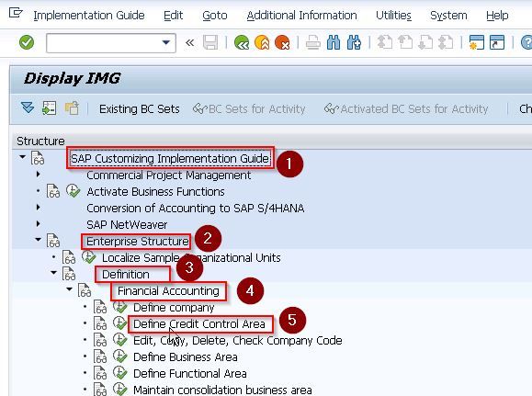The width and height of the screenshot is (532, 396).
Task: Select Define Credit Control Area entry
Action: [x=198, y=324]
